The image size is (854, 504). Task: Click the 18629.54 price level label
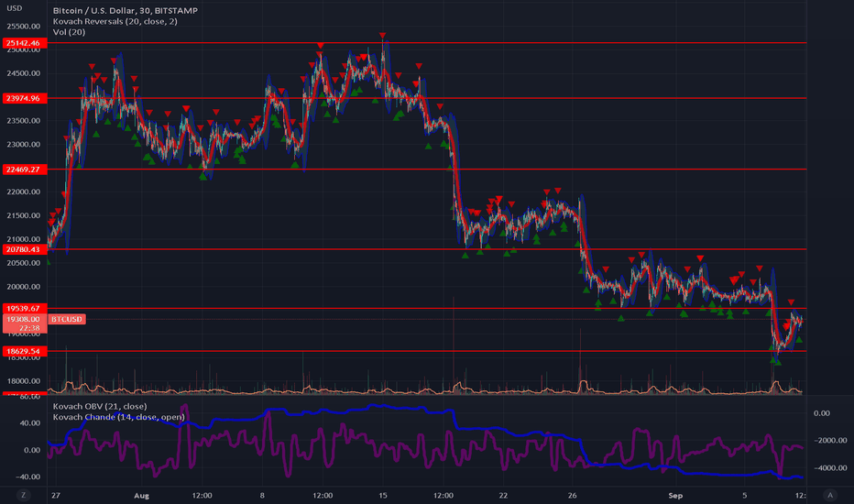(x=25, y=352)
